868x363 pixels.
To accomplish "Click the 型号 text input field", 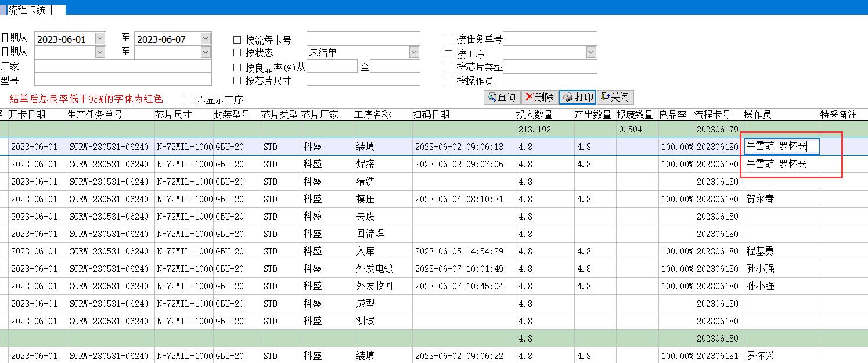I will click(123, 80).
